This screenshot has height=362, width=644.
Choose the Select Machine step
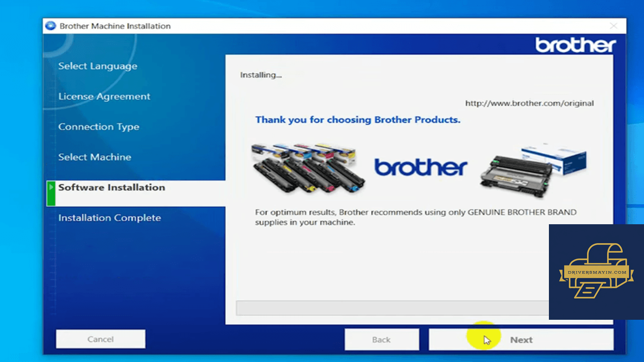95,157
